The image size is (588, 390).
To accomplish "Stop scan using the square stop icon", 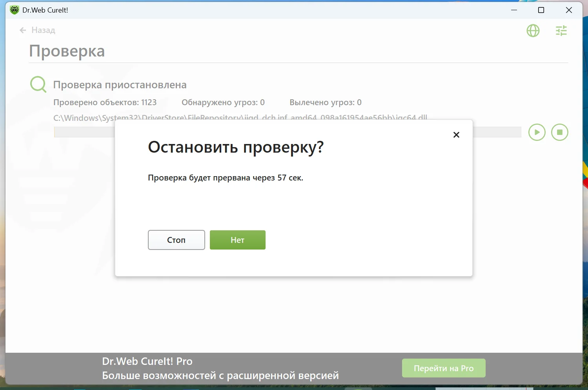I will pyautogui.click(x=560, y=132).
